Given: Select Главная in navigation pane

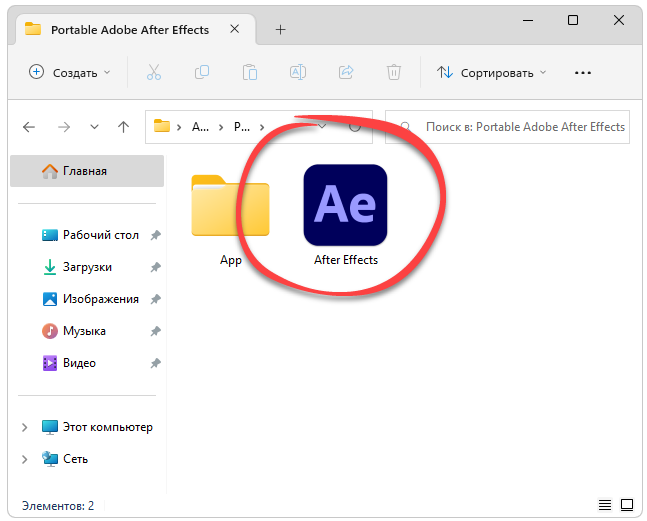Looking at the screenshot, I should pos(87,171).
